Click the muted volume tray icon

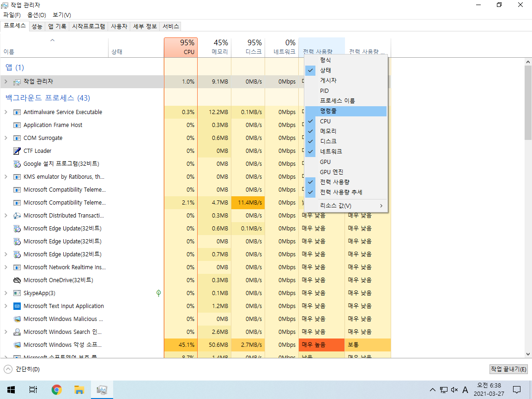(454, 390)
